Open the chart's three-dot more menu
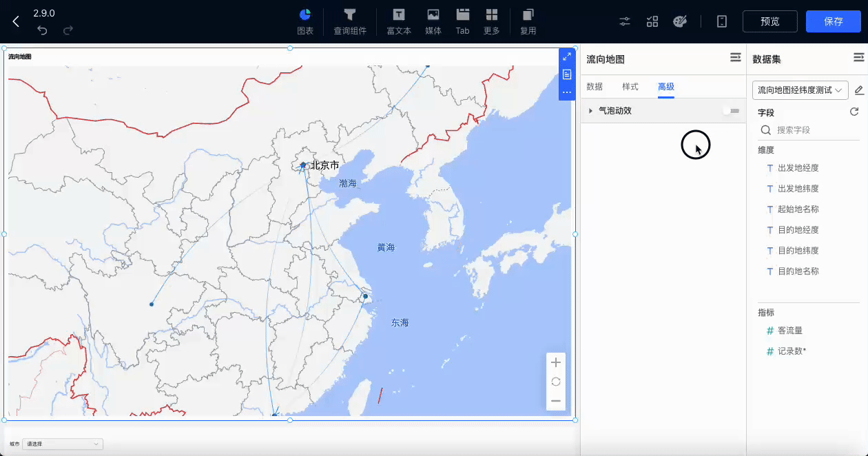This screenshot has width=868, height=456. point(567,92)
